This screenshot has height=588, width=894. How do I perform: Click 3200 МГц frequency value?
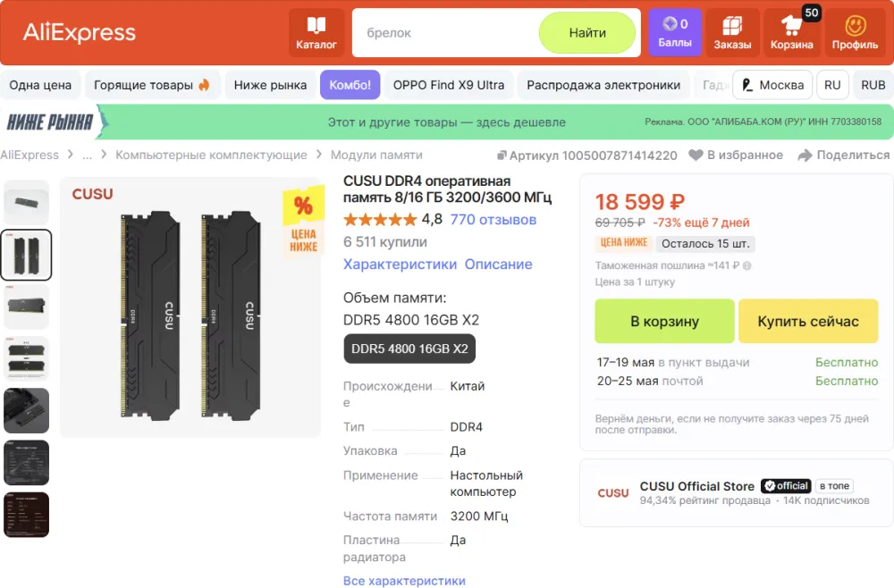pos(479,517)
